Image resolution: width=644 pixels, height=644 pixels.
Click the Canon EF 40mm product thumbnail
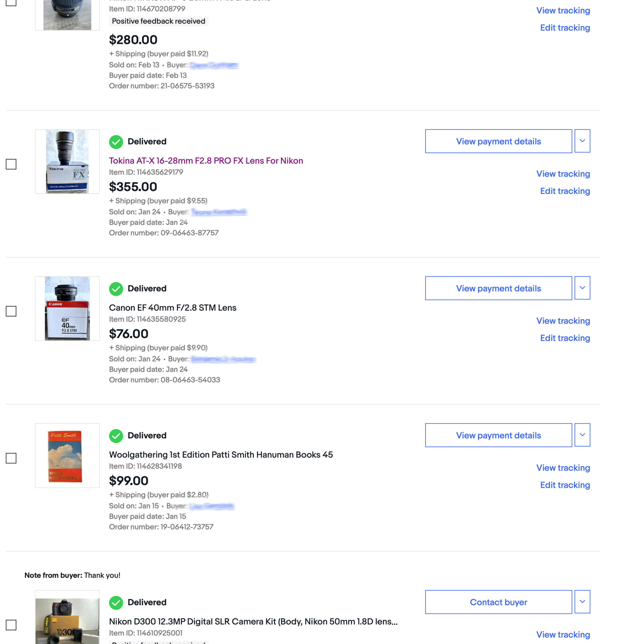click(x=67, y=309)
